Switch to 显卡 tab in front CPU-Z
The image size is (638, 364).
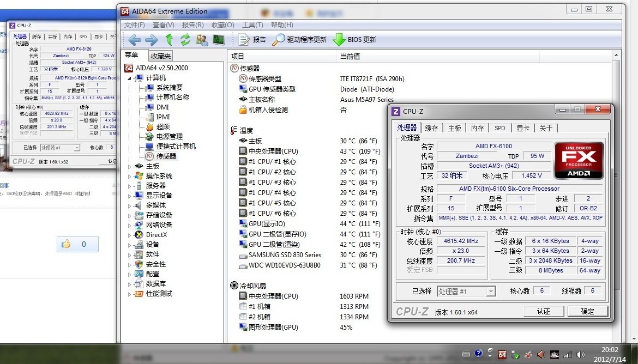click(x=523, y=128)
